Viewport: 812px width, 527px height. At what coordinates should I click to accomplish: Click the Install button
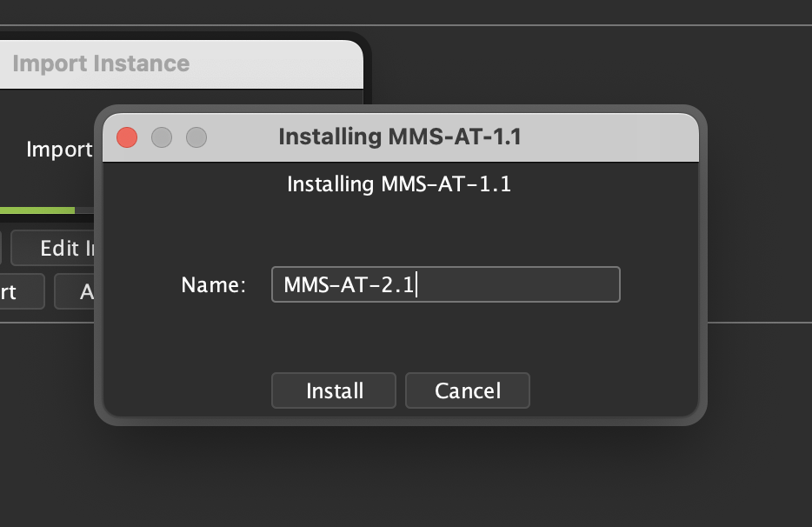click(334, 390)
